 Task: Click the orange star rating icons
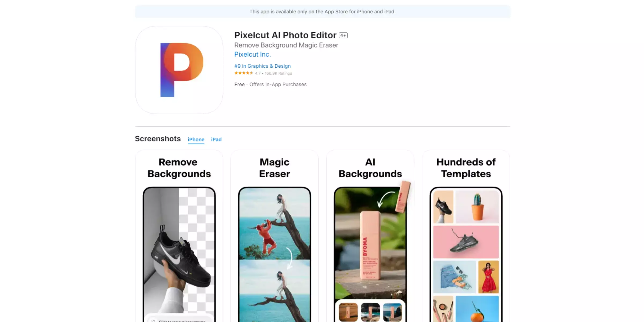[x=244, y=73]
